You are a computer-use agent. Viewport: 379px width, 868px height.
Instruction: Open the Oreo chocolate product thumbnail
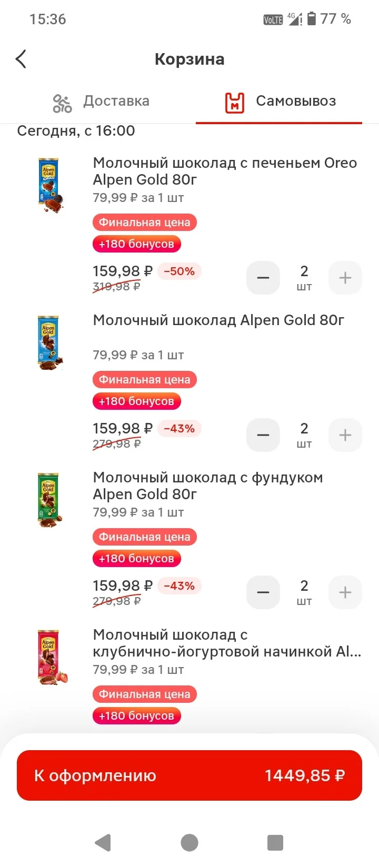(x=51, y=185)
